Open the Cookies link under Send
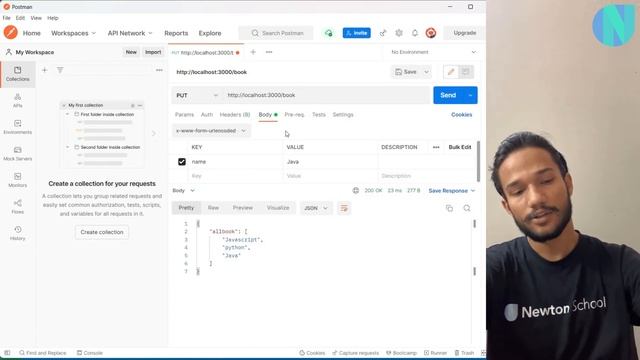 (462, 115)
